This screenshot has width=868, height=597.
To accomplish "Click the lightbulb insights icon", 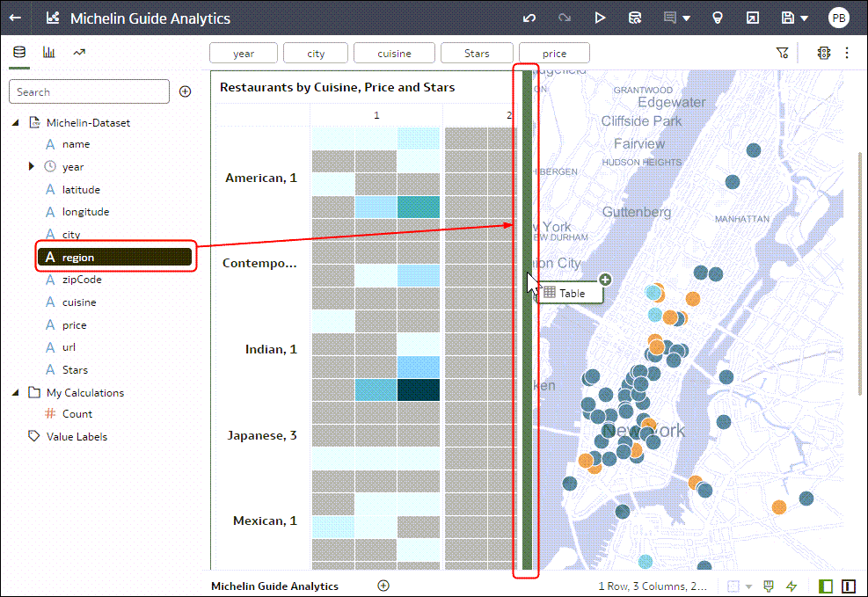I will tap(717, 18).
